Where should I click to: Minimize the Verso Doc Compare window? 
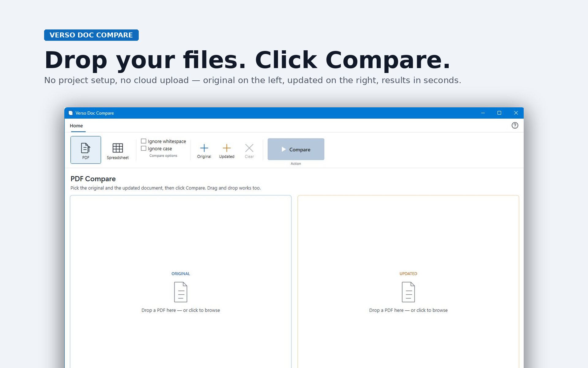(x=483, y=113)
